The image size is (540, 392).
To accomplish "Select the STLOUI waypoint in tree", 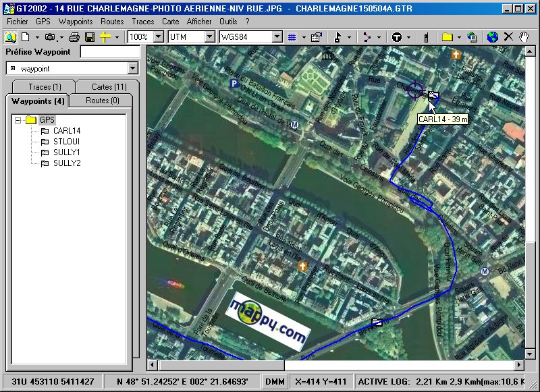I will (x=66, y=142).
